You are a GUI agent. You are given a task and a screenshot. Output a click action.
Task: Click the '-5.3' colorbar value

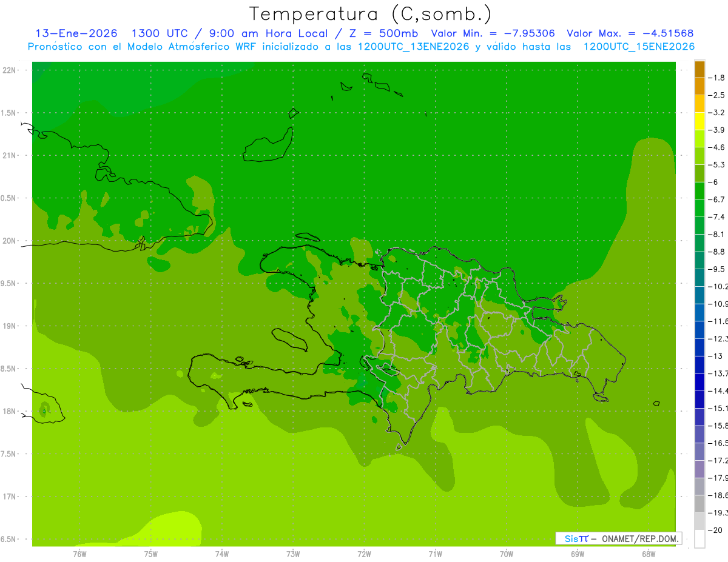coord(718,164)
